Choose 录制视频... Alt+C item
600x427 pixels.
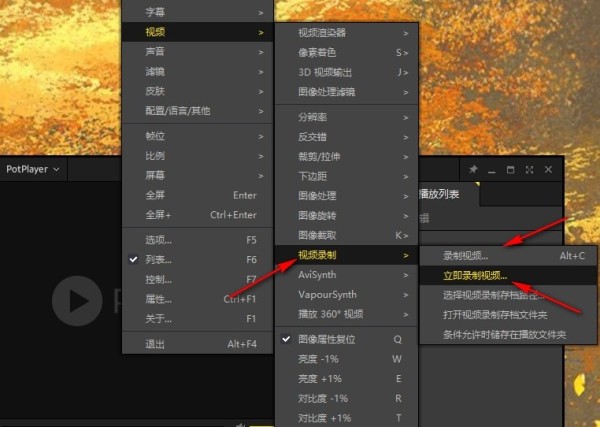coord(508,256)
